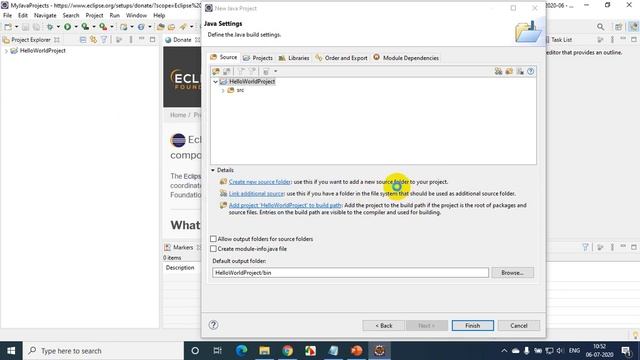Open the Coverage button dropdown arrow
Image resolution: width=640 pixels, height=360 pixels.
(x=93, y=27)
